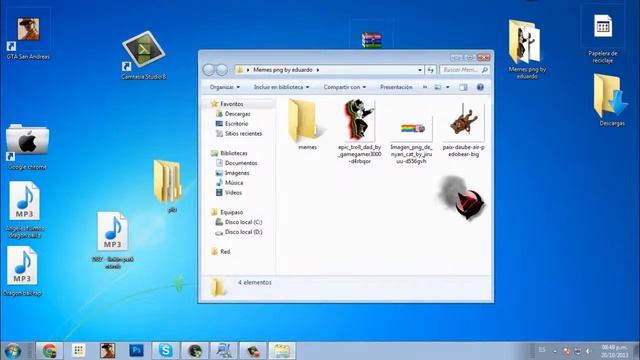Screen dimensions: 640x360
Task: Open the view options dropdown arrow
Action: pos(447,87)
